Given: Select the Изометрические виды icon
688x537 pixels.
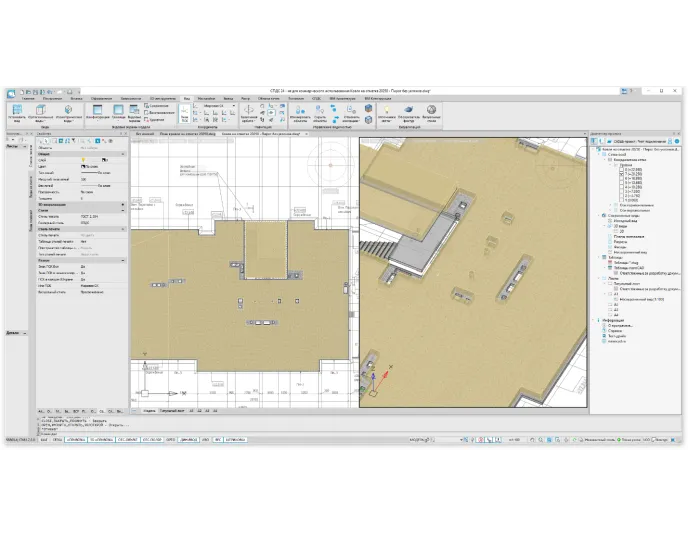Looking at the screenshot, I should click(x=68, y=111).
